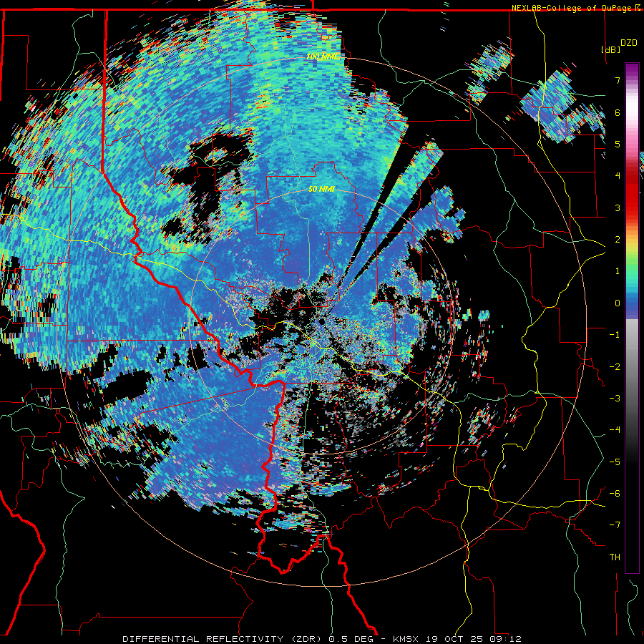The height and width of the screenshot is (644, 644).
Task: Select the -2 value on the dB scale
Action: [x=615, y=366]
